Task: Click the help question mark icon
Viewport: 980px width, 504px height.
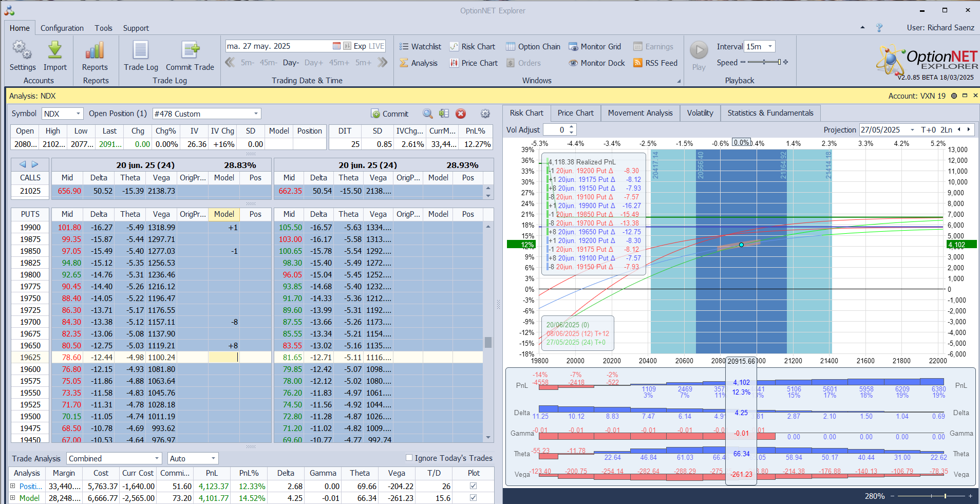Action: click(x=879, y=28)
